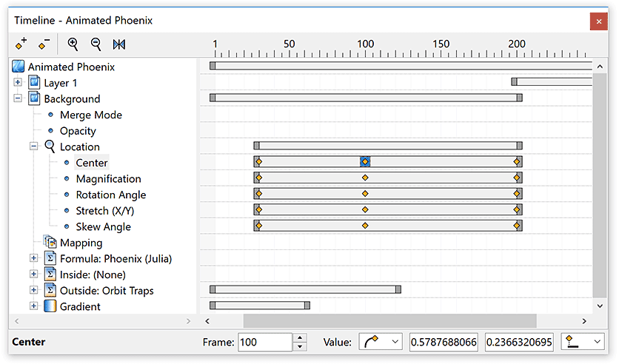Screen dimensions: 619x364
Task: Increase the Frame value with up stepper
Action: pyautogui.click(x=300, y=337)
